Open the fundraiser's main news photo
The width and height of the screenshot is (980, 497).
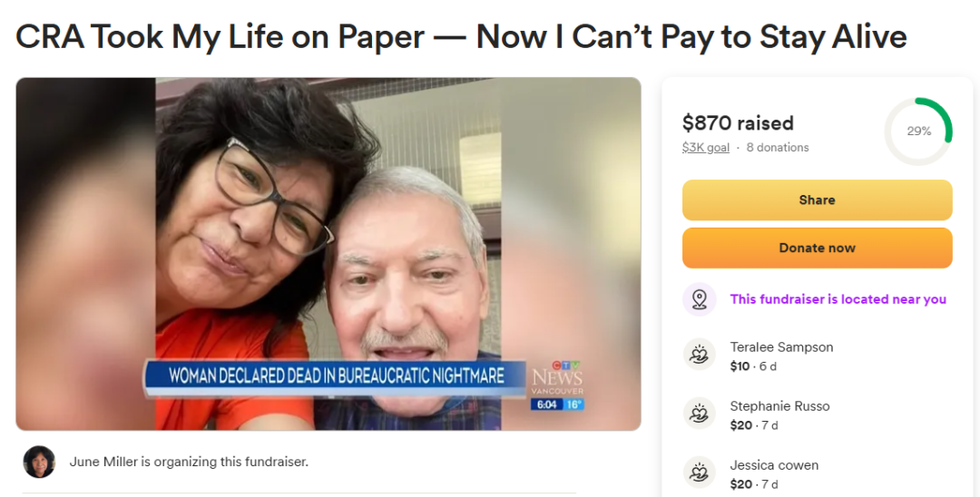click(x=328, y=254)
